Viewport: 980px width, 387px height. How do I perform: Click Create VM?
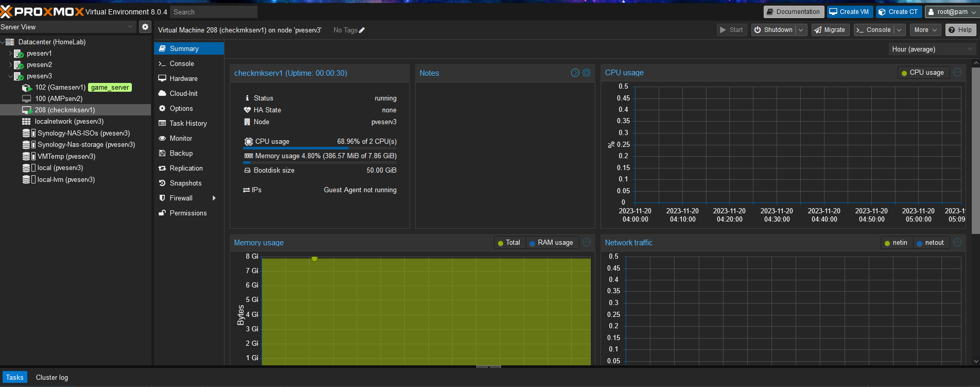pyautogui.click(x=849, y=12)
